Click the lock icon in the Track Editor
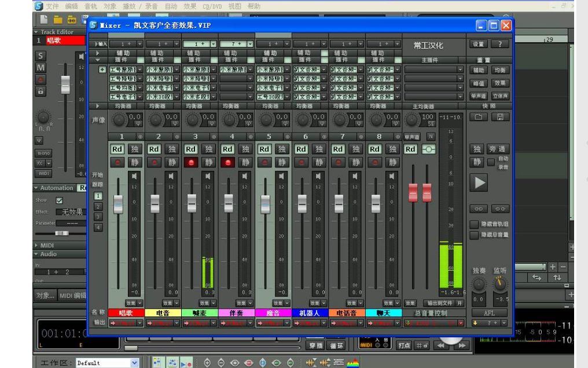Screen dimensions: 588x368 pyautogui.click(x=41, y=91)
